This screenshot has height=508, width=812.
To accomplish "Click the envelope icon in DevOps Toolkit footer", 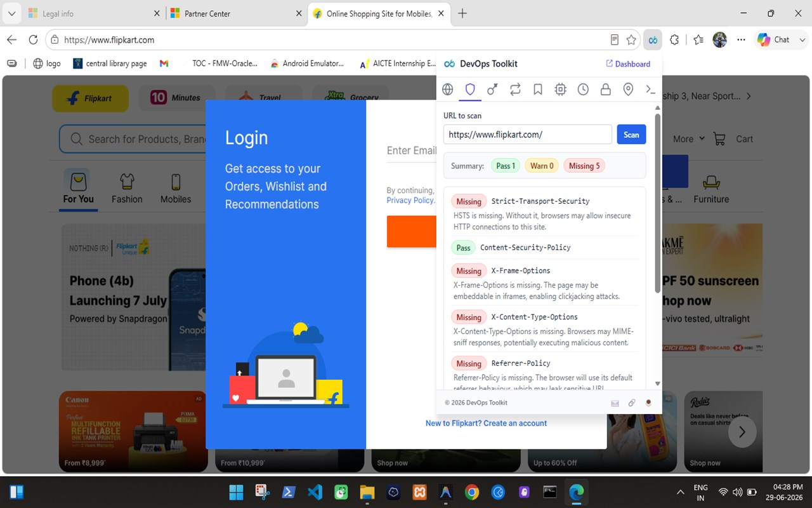I will tap(615, 403).
